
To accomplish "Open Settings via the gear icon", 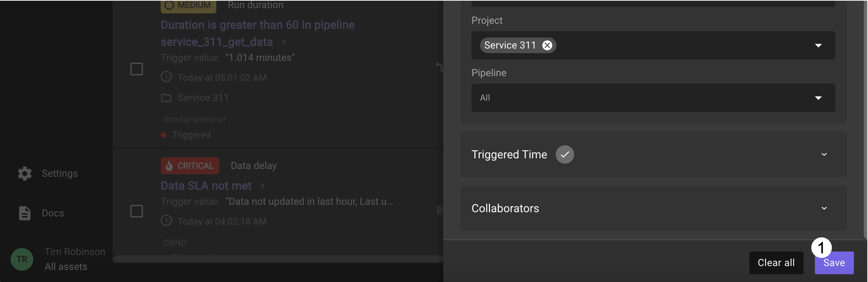I will click(25, 174).
